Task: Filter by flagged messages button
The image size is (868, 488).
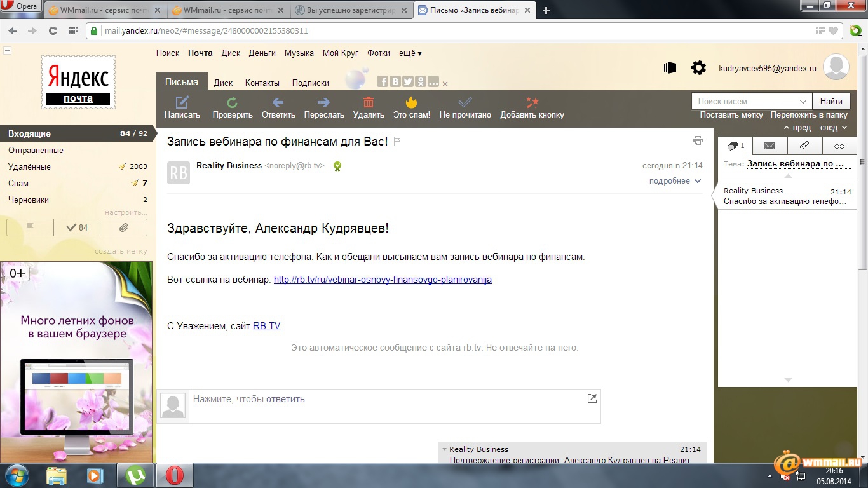Action: point(30,227)
